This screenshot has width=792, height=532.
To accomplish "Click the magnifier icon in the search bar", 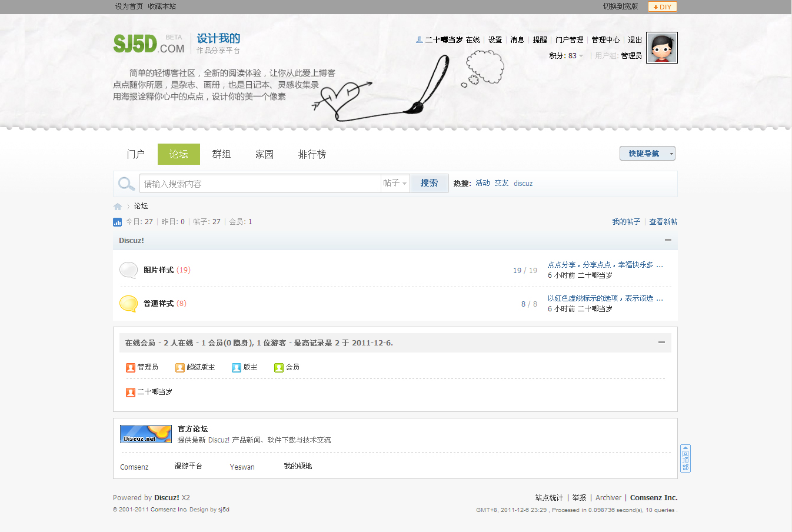I will coord(127,184).
